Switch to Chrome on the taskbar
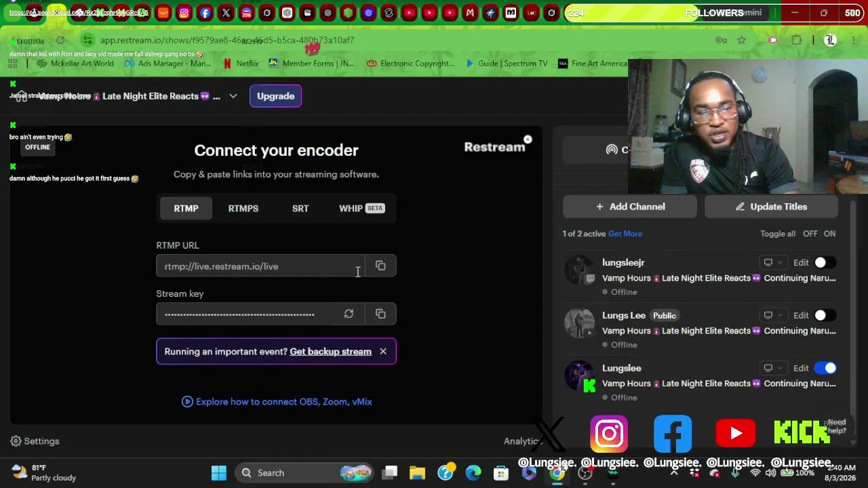Viewport: 868px width, 488px height. pyautogui.click(x=557, y=472)
